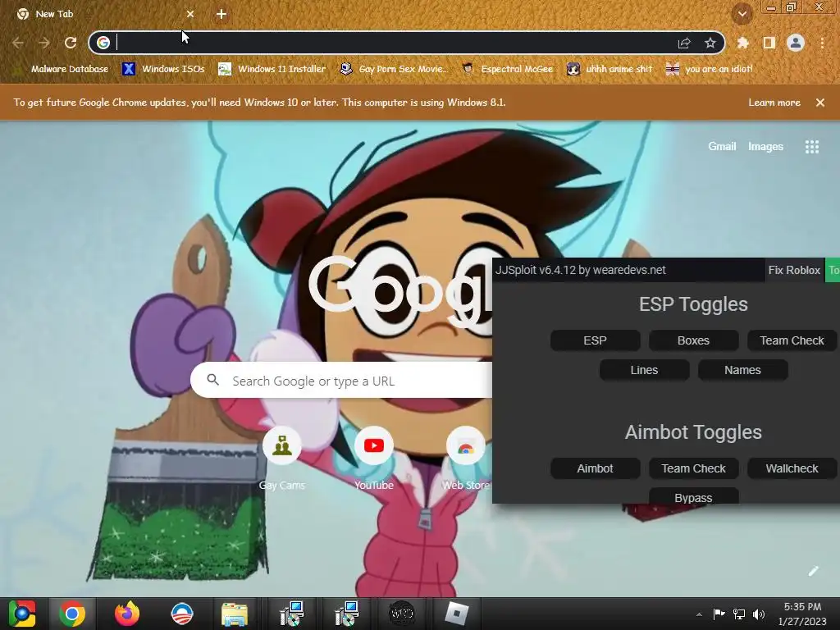Click the dark round taskbar icon
840x630 pixels.
401,614
